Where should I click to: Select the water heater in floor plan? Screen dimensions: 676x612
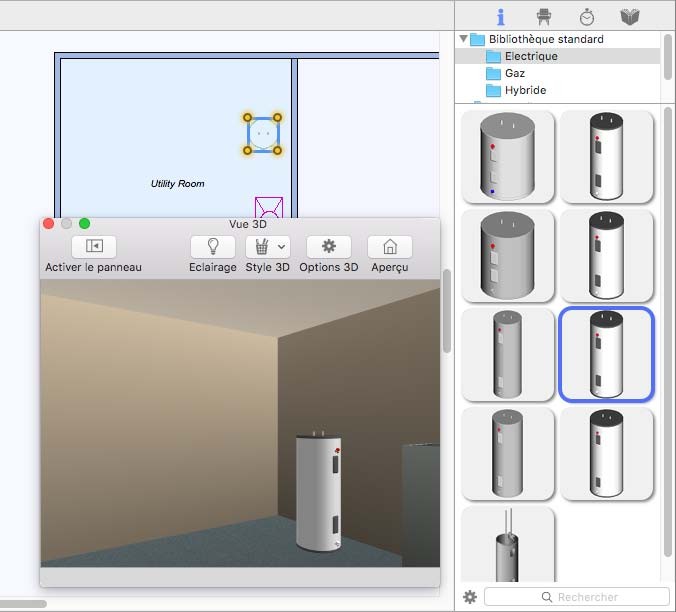pos(263,134)
